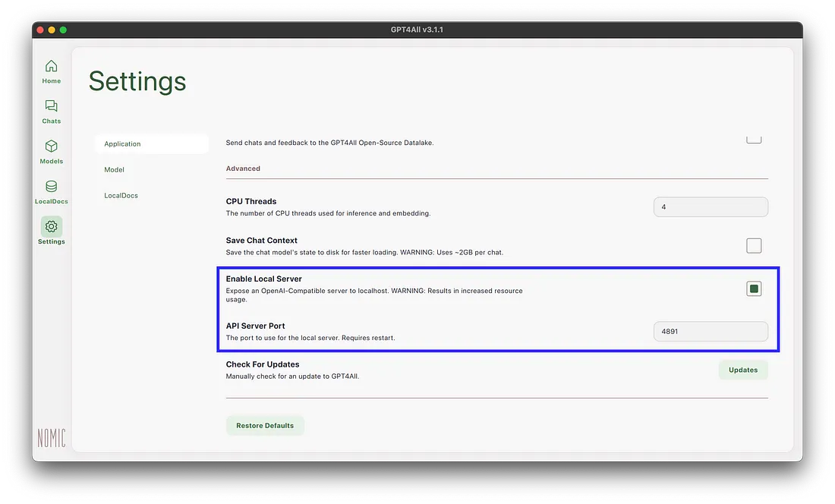The width and height of the screenshot is (835, 504).
Task: Disable the Enable Local Server checkbox
Action: pyautogui.click(x=753, y=288)
